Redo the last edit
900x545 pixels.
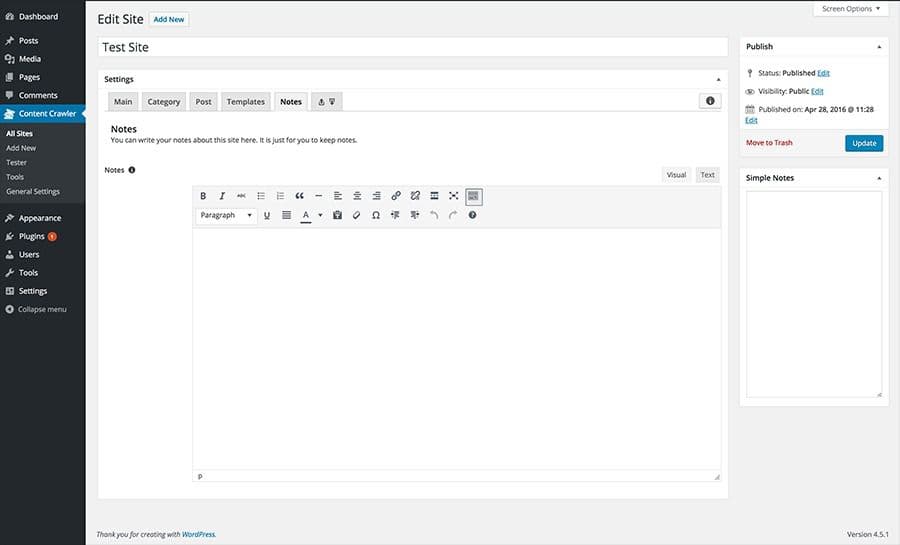pos(453,215)
